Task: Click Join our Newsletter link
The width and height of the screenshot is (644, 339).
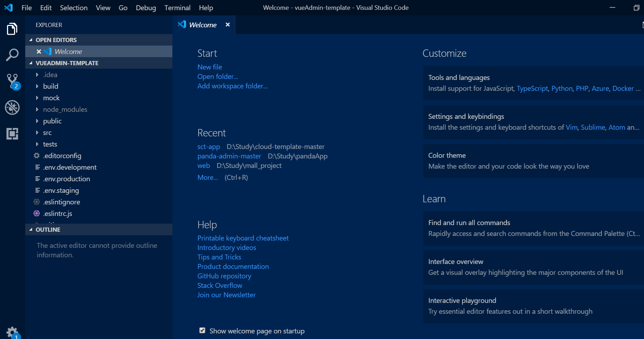Action: 226,295
